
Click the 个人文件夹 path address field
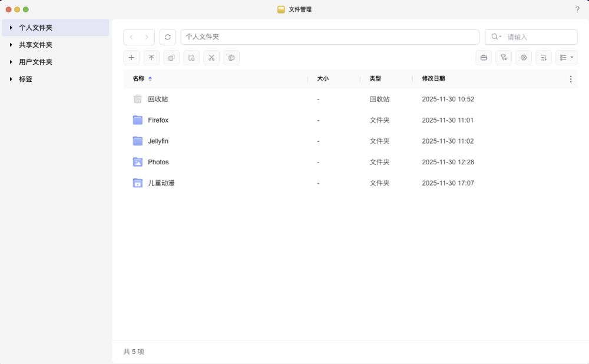[x=330, y=37]
